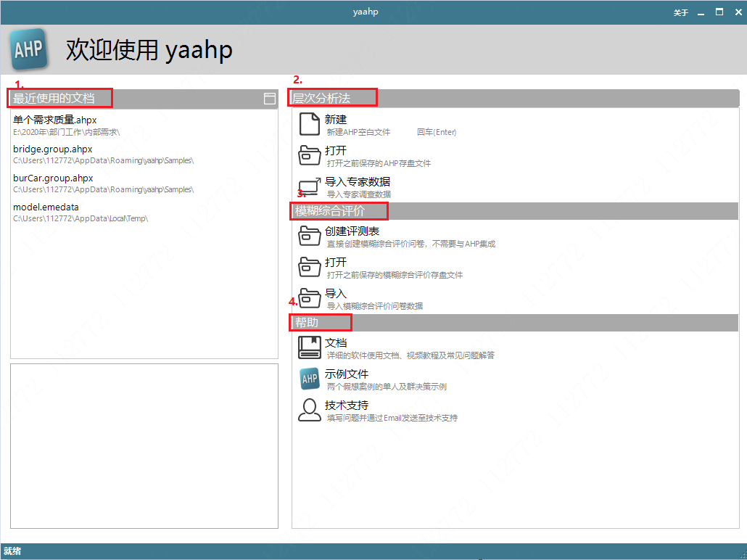Open the 文档 documentation book icon
Image resolution: width=747 pixels, height=560 pixels.
(309, 347)
